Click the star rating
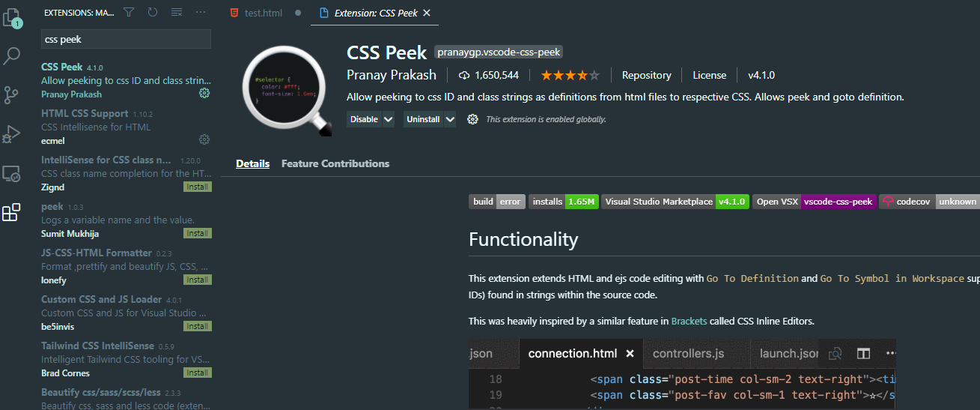Screen dimensions: 980x410 [570, 75]
